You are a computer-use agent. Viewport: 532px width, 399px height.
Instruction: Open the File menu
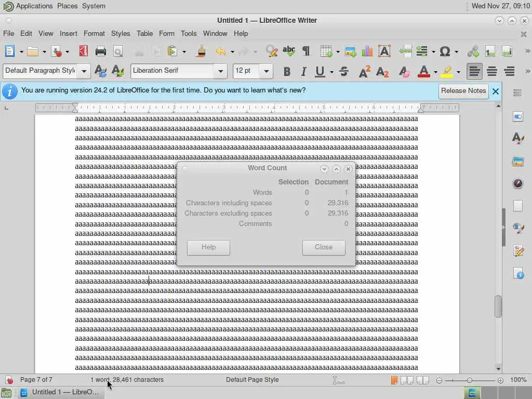coord(8,34)
